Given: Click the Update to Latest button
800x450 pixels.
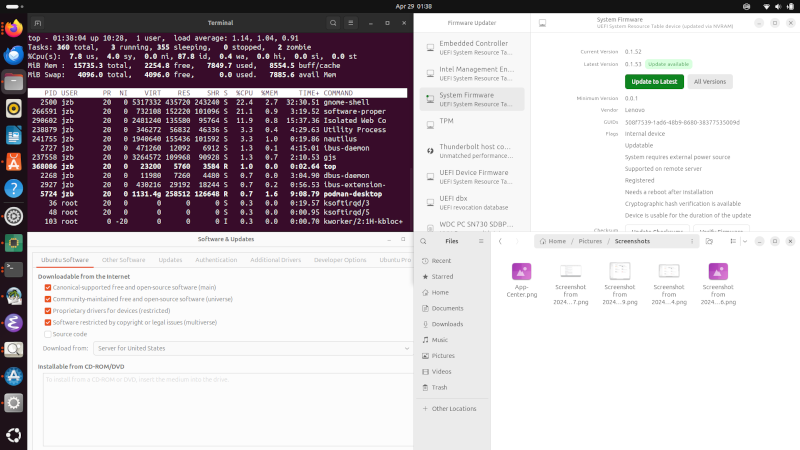Looking at the screenshot, I should [x=654, y=81].
